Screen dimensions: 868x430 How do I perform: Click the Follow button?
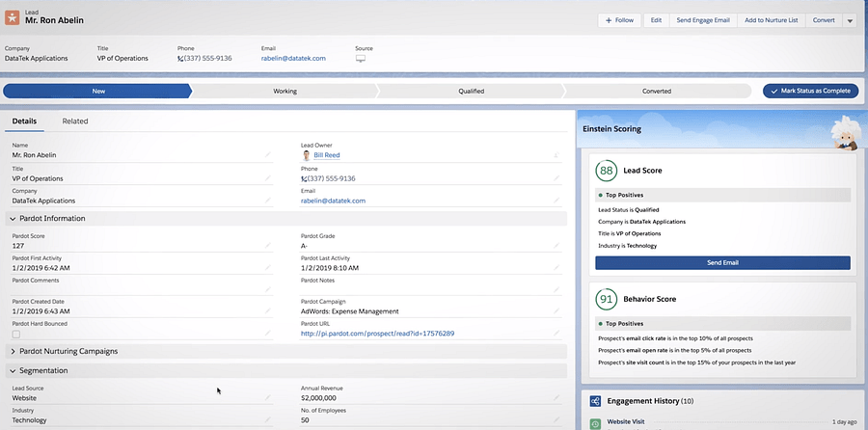tap(619, 20)
